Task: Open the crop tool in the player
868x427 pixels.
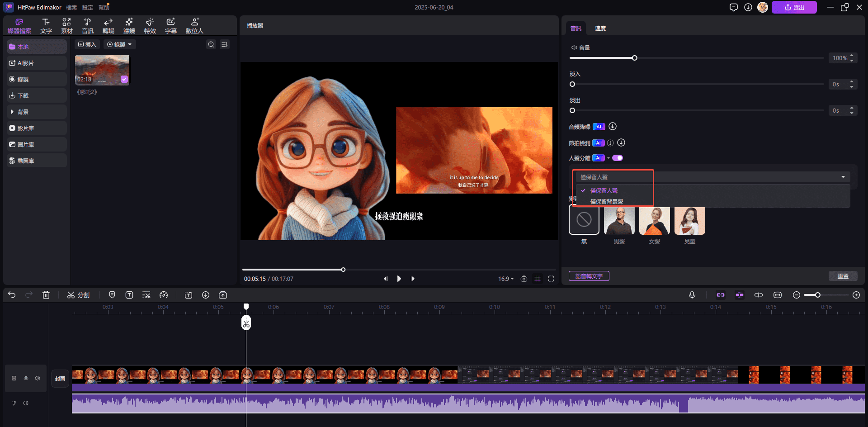Action: pos(538,279)
